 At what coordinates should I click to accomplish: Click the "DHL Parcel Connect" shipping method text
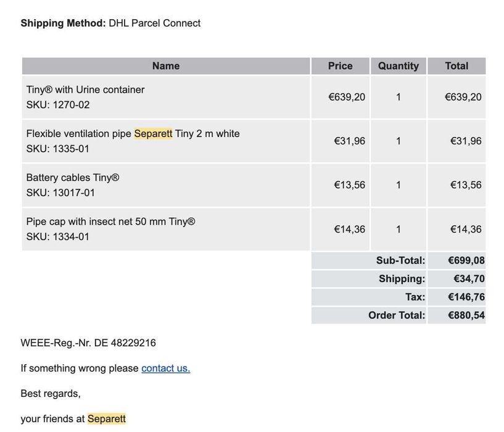click(x=154, y=23)
